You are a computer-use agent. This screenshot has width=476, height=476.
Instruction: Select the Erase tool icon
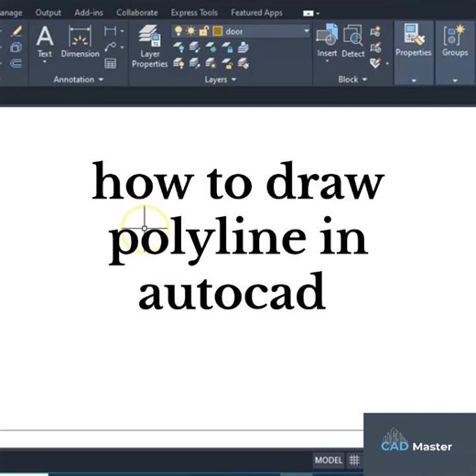pyautogui.click(x=16, y=31)
